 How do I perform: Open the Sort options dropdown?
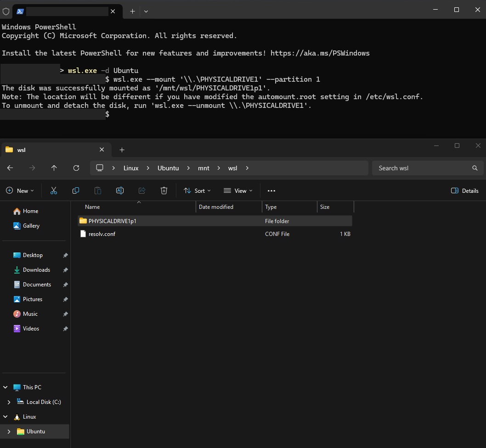197,190
